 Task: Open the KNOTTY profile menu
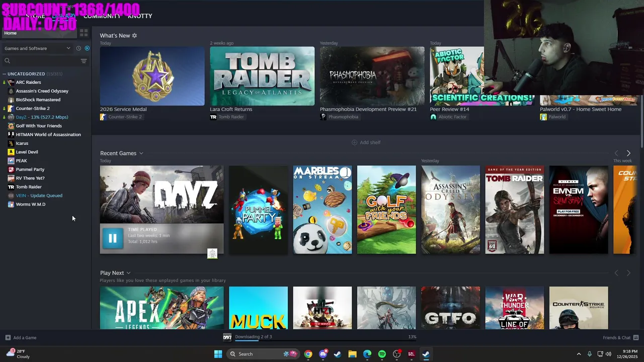[x=140, y=16]
